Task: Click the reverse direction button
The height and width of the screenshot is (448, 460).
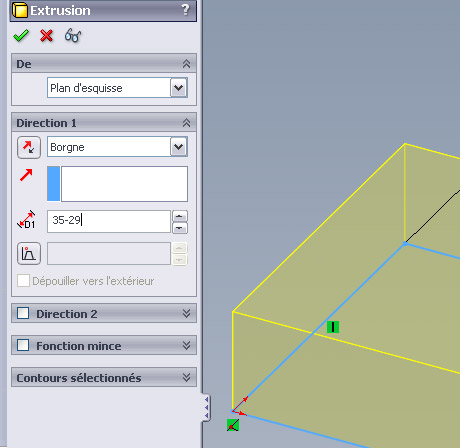Action: coord(29,147)
